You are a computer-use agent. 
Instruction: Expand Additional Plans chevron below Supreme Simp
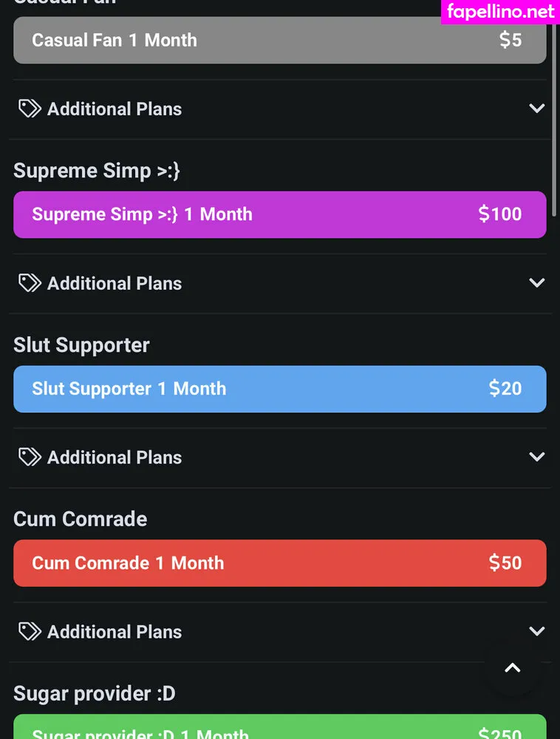[537, 283]
